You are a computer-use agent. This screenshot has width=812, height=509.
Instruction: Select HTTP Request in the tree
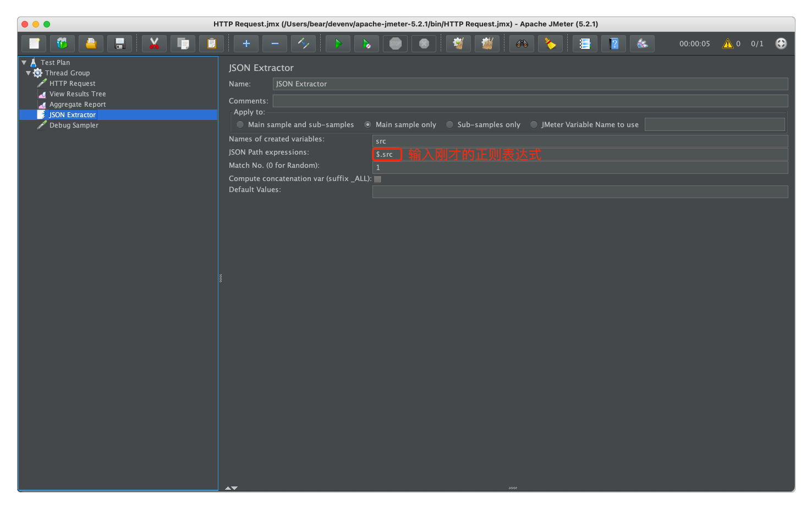tap(72, 84)
